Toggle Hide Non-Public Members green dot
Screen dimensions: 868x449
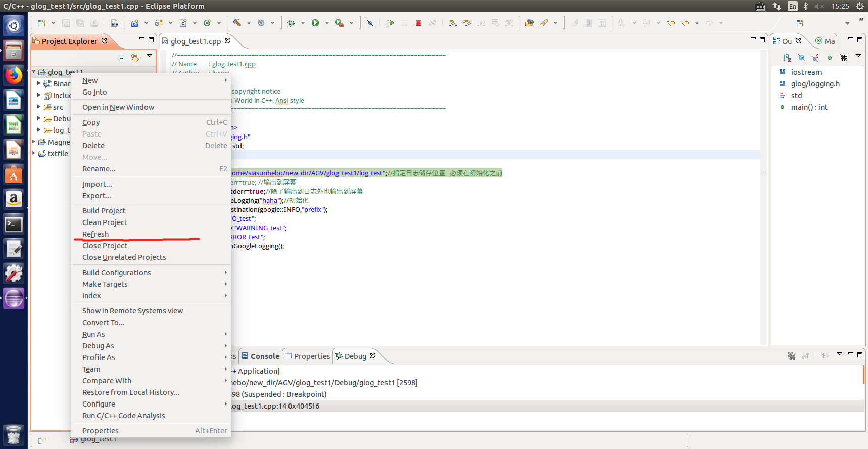[829, 58]
